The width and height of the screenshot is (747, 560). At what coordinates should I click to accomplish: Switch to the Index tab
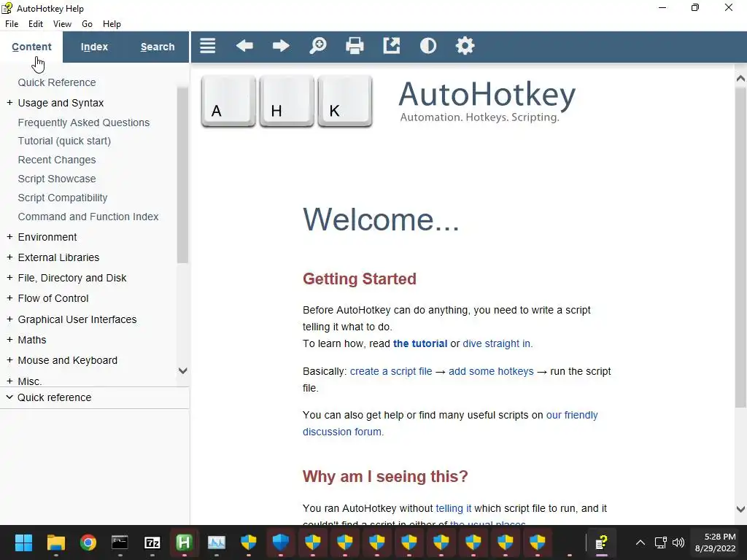(x=94, y=47)
